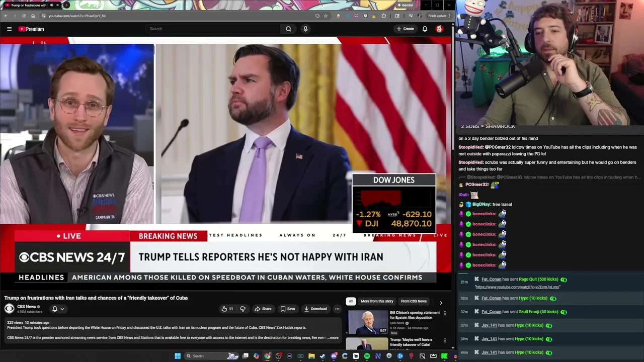Focus the YouTube search box
644x362 pixels.
tap(214, 29)
